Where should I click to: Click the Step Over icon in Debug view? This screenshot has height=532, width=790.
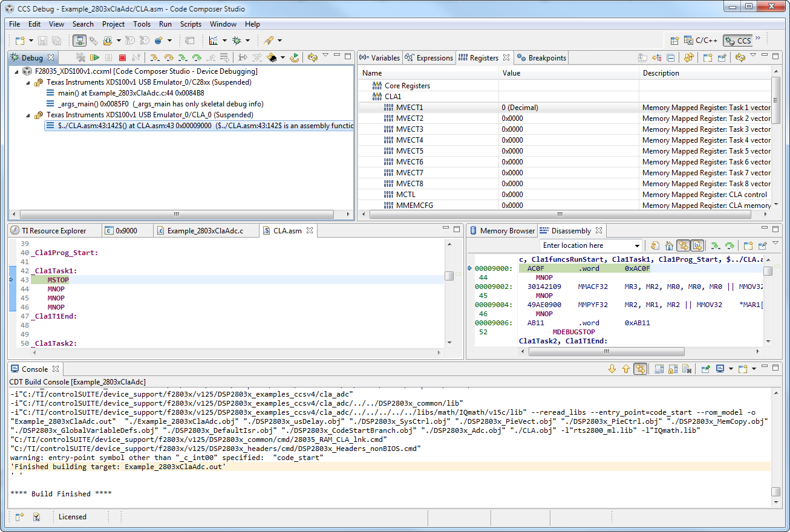point(169,57)
